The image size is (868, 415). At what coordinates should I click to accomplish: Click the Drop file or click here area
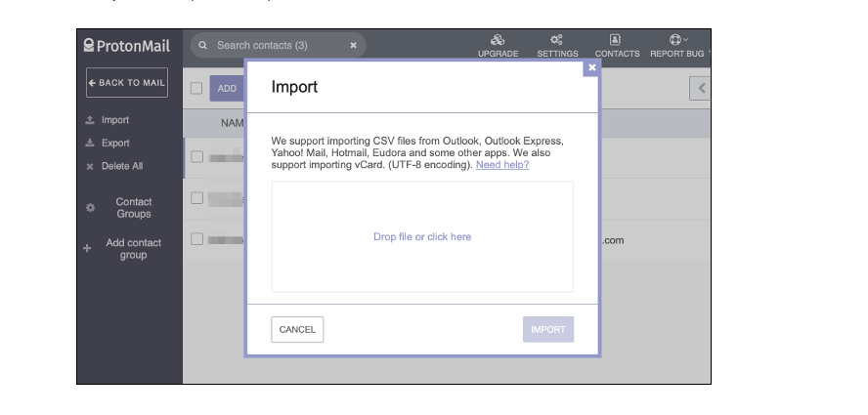pyautogui.click(x=422, y=236)
